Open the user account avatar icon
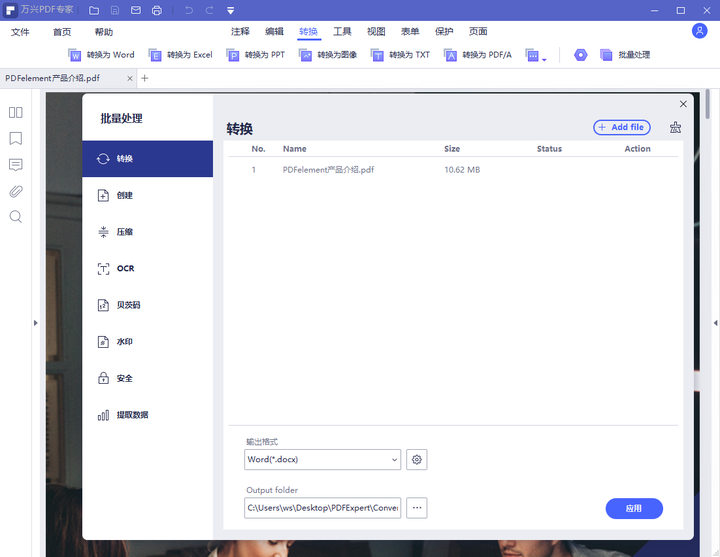Viewport: 720px width, 557px height. pos(699,31)
